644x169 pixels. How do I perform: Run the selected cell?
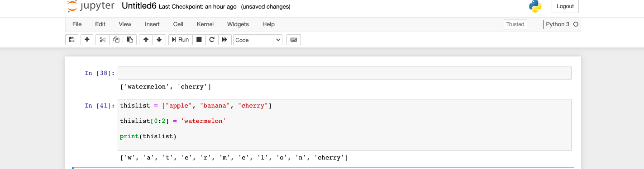pos(180,40)
